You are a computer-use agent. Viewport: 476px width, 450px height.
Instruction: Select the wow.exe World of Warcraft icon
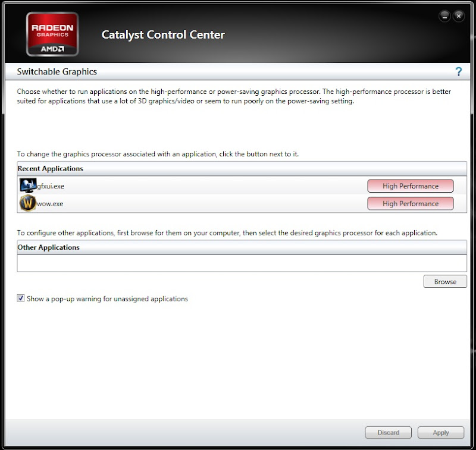[x=27, y=203]
